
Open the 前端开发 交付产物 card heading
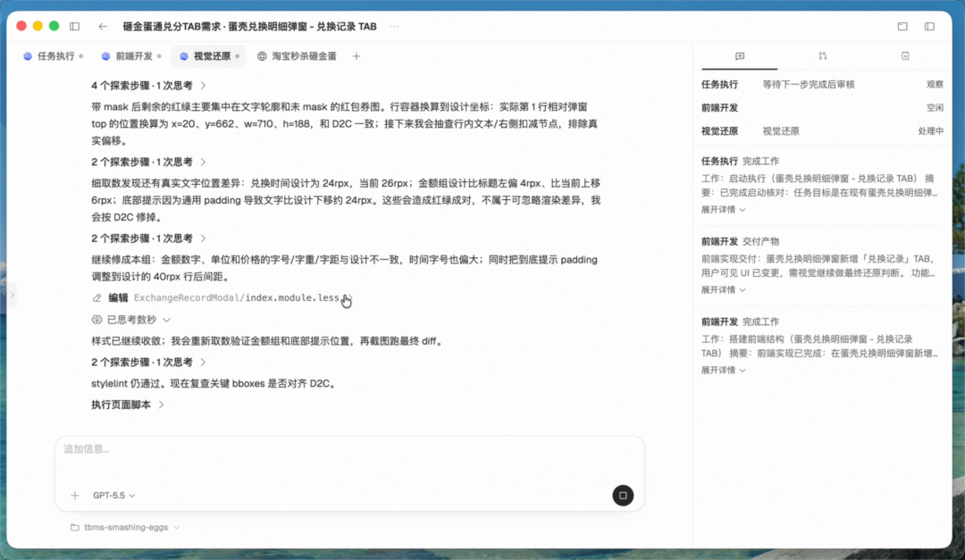pyautogui.click(x=740, y=242)
